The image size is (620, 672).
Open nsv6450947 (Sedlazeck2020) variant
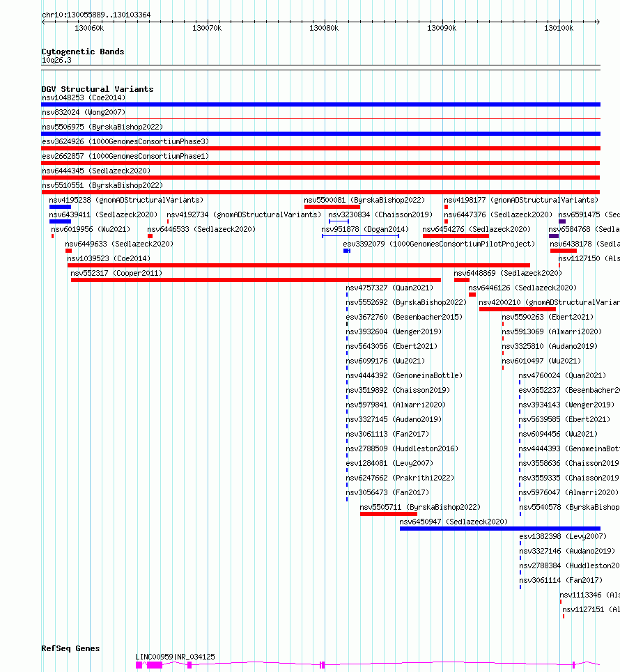pyautogui.click(x=454, y=522)
